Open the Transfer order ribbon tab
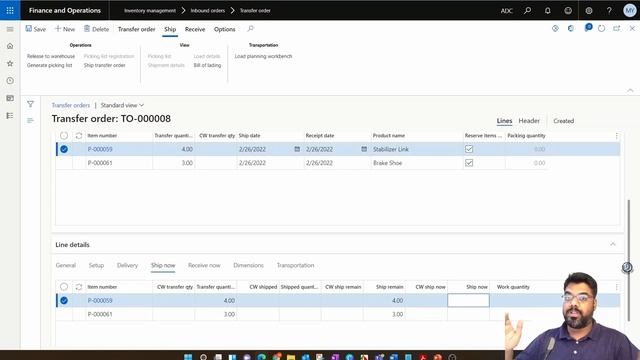 (x=136, y=29)
